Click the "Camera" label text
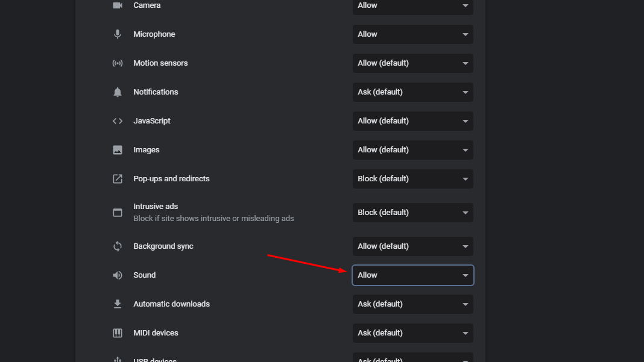 [x=147, y=5]
